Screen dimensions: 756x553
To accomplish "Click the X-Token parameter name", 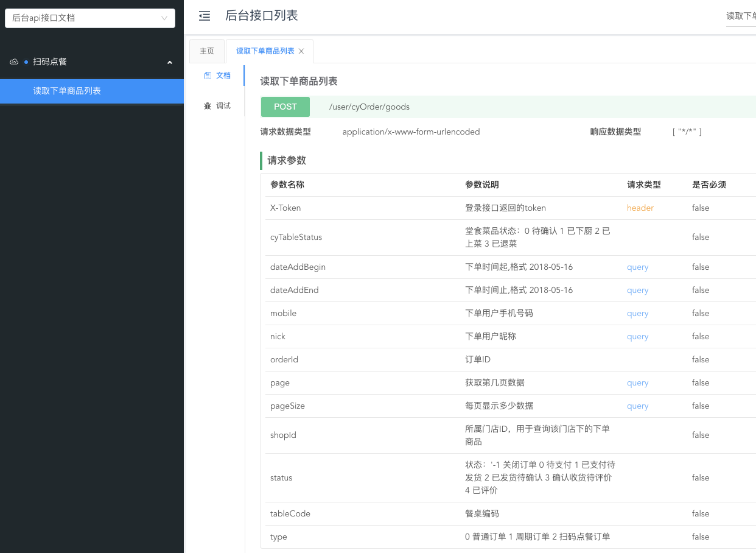I will point(285,208).
